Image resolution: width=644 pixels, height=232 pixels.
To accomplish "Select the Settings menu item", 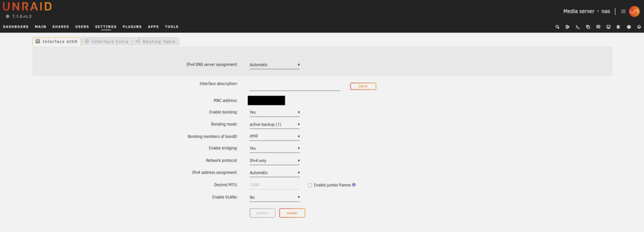I will point(106,26).
